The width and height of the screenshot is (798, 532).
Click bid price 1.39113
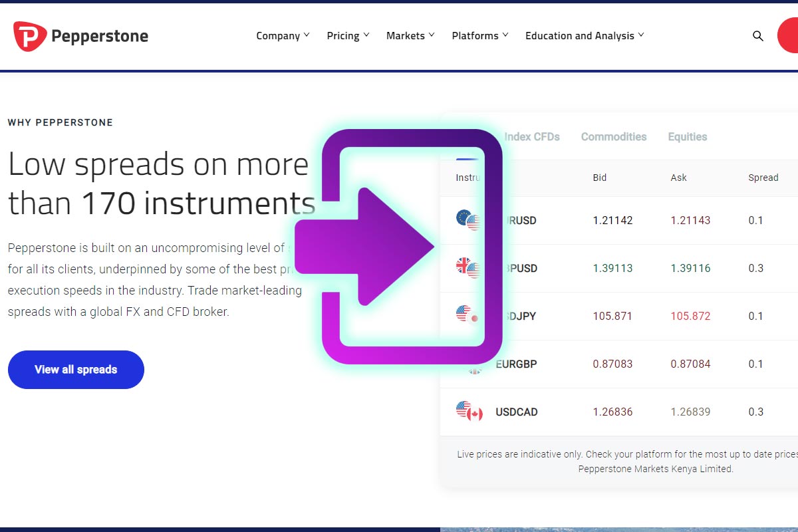(613, 268)
